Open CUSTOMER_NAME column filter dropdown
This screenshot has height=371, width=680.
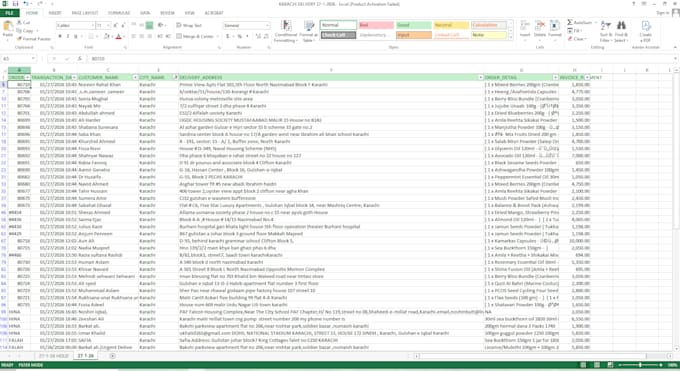[135, 78]
